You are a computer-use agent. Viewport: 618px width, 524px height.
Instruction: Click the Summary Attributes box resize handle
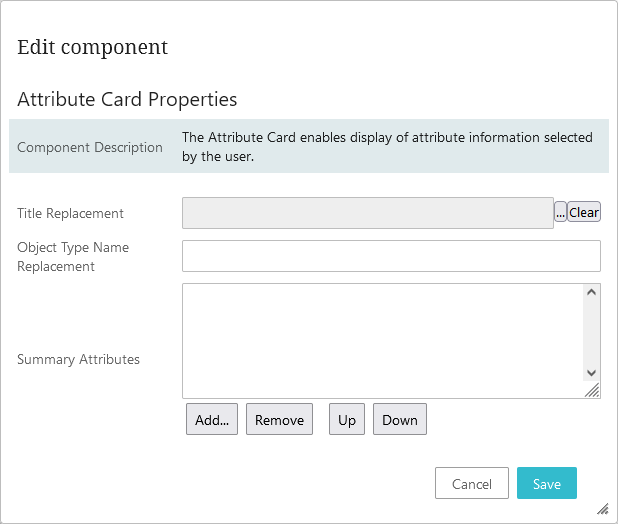pos(592,391)
